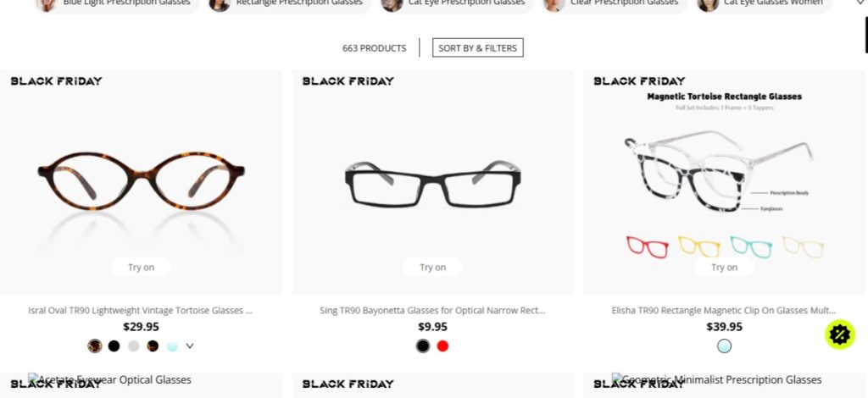Select the black color for Sing glasses
The image size is (868, 398).
423,345
